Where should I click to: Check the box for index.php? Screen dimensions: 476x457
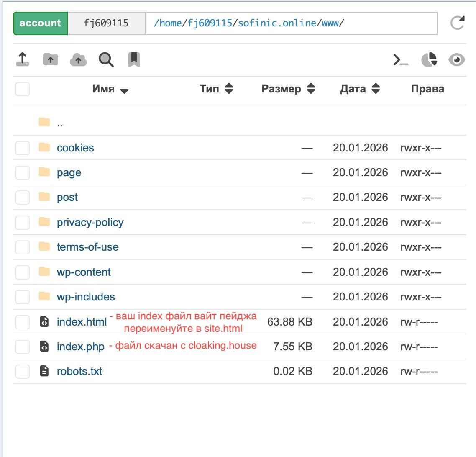tap(23, 347)
